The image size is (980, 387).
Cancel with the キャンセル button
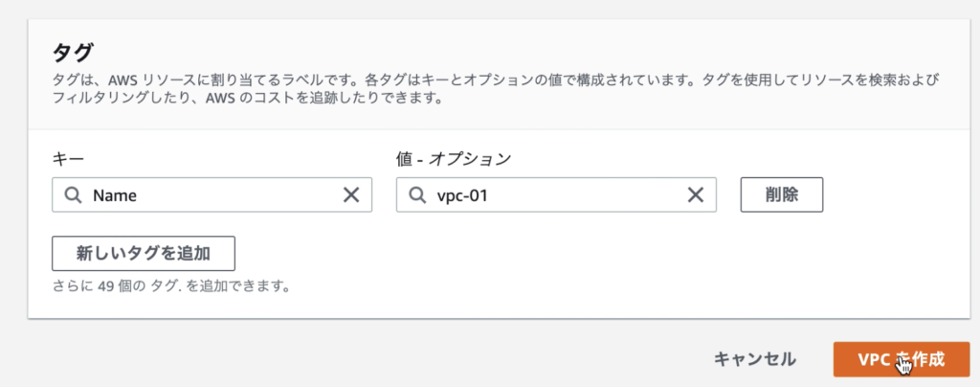pos(755,359)
